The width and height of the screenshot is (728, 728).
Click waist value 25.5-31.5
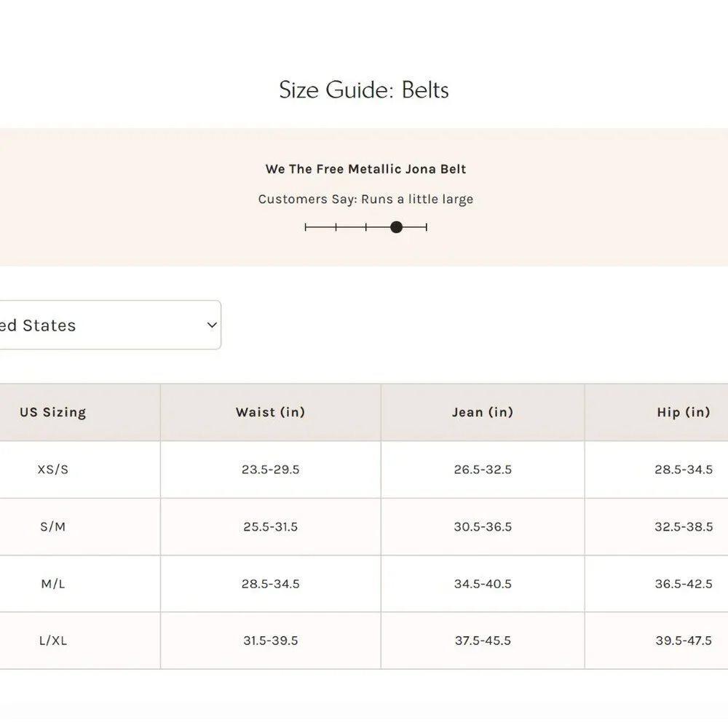coord(270,526)
